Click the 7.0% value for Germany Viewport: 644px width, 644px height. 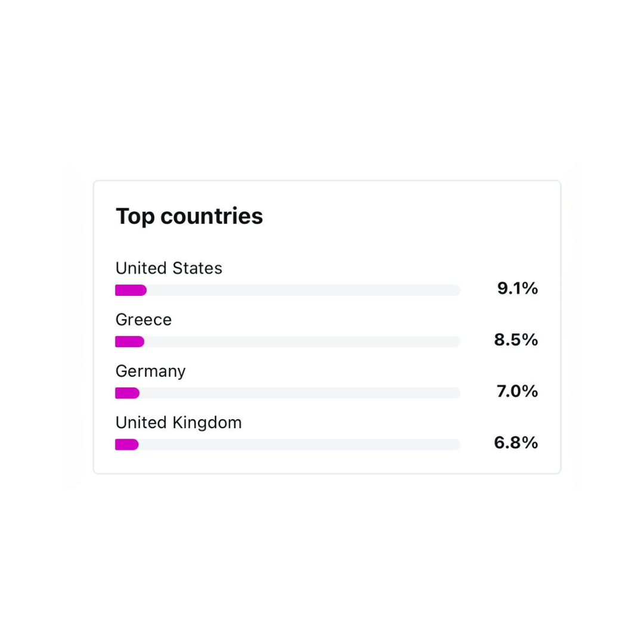click(x=517, y=391)
